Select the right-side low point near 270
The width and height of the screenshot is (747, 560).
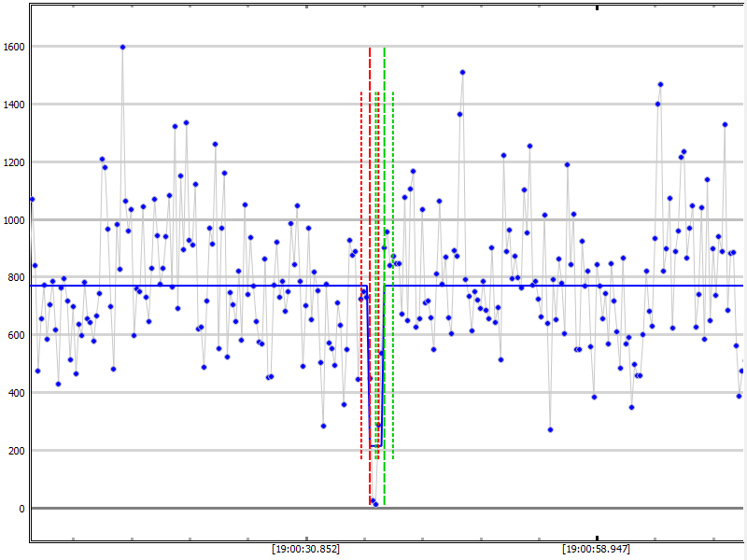(550, 429)
